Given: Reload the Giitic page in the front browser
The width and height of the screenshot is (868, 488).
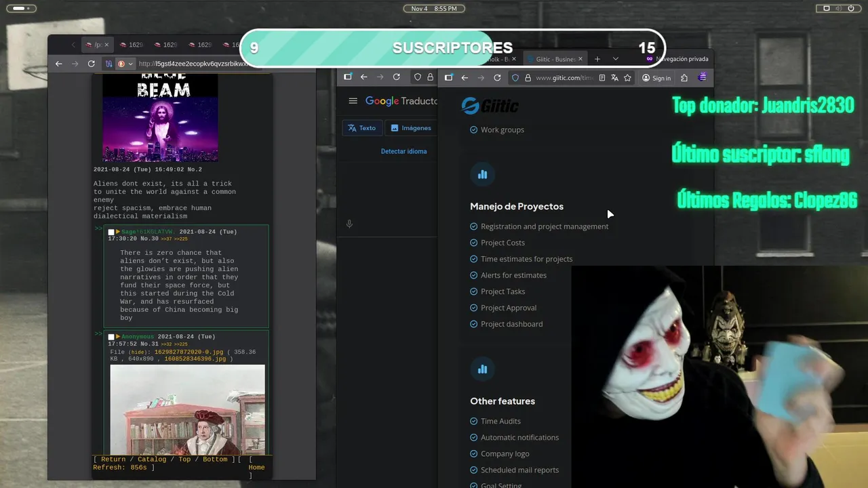Looking at the screenshot, I should pos(497,78).
